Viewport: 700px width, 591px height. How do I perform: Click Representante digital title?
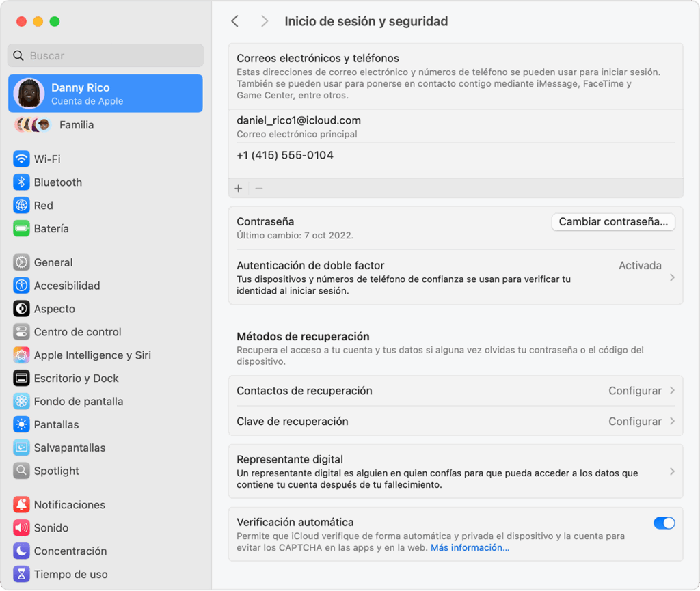(290, 459)
